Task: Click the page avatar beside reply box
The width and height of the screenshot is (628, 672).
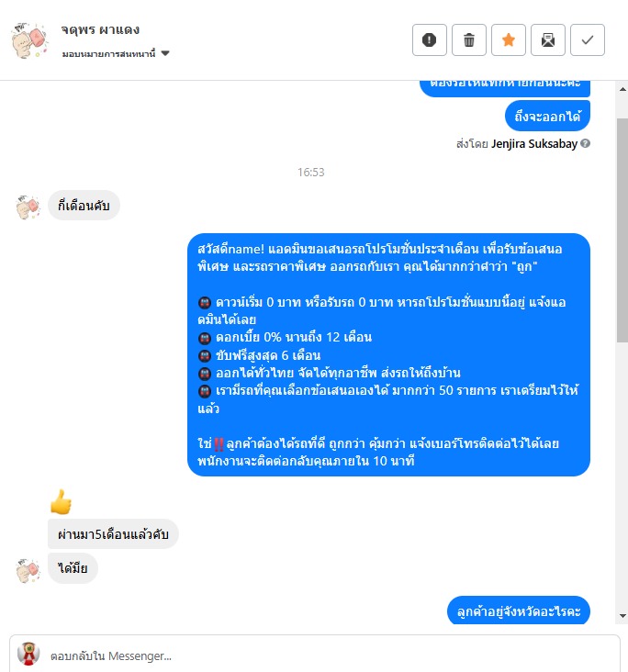Action: (28, 654)
